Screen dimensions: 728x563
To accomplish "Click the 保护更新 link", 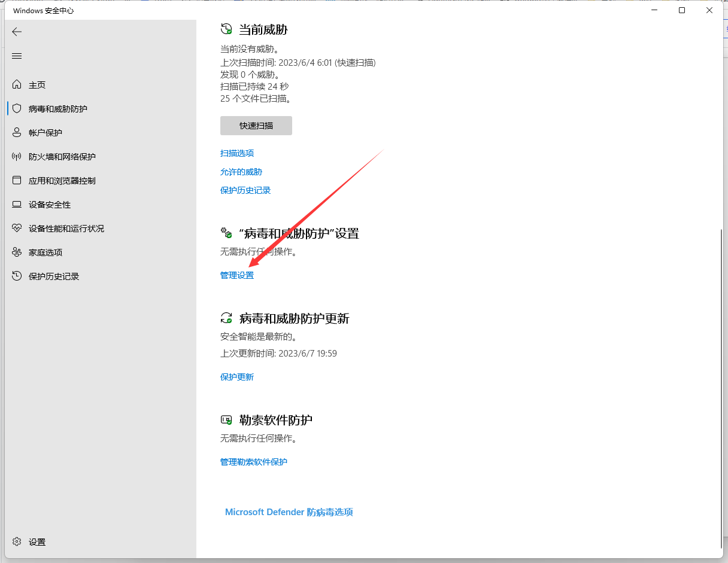I will click(x=237, y=377).
